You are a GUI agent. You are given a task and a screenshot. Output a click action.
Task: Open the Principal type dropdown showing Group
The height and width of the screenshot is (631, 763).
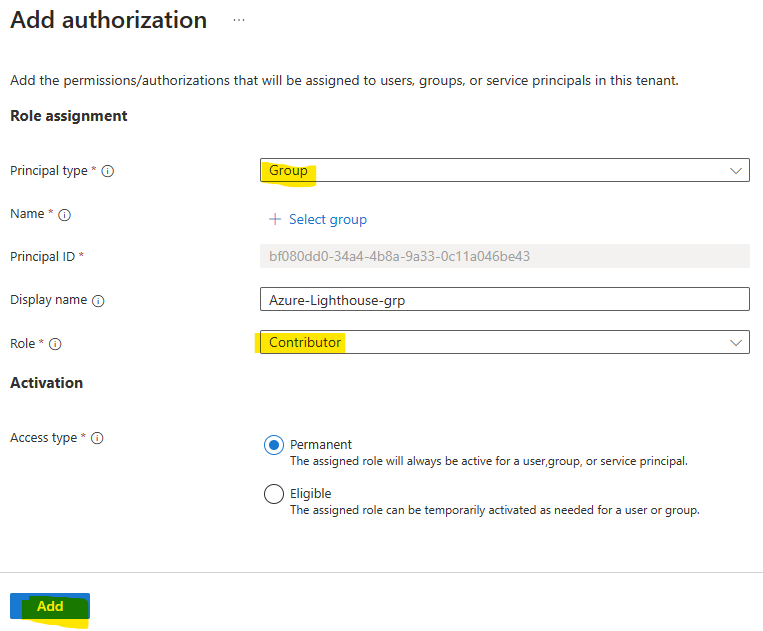point(505,170)
